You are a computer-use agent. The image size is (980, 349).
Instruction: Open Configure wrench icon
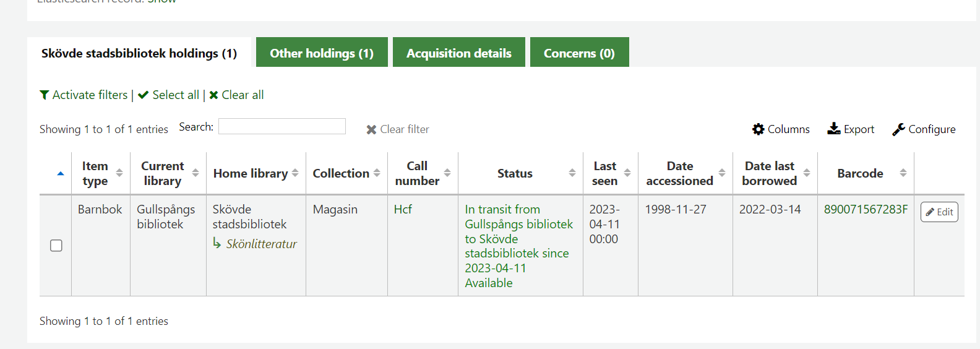[x=898, y=129]
